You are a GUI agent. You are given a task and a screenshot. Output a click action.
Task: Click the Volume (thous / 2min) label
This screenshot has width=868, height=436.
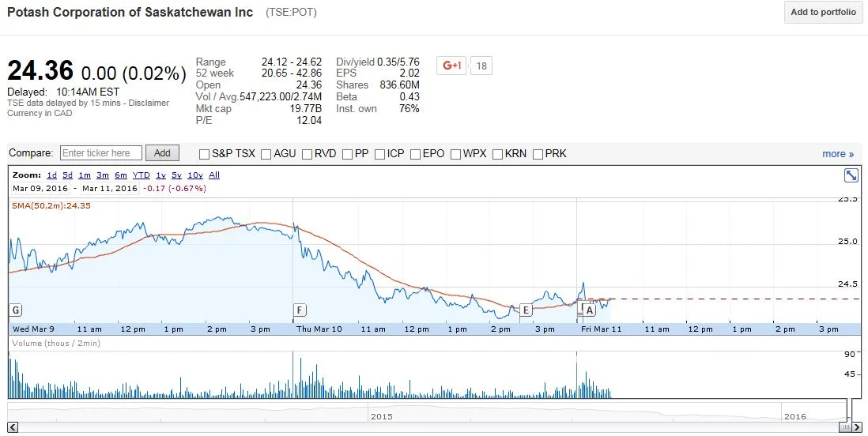point(55,343)
